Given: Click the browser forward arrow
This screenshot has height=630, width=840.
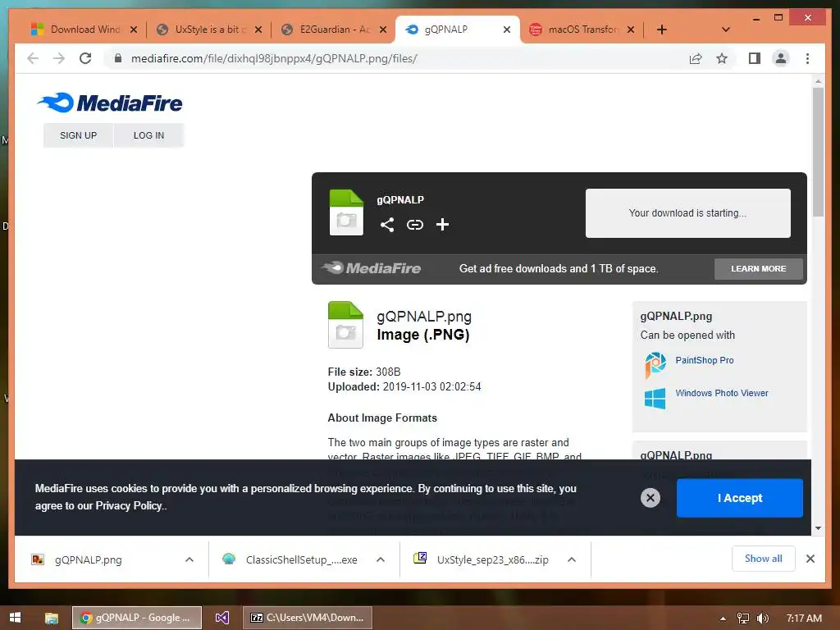Looking at the screenshot, I should [59, 58].
